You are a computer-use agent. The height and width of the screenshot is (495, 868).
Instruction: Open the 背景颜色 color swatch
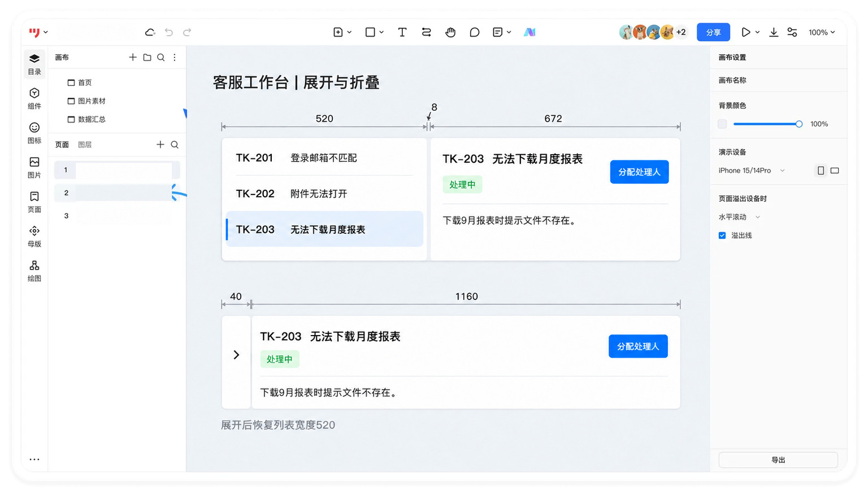tap(722, 124)
